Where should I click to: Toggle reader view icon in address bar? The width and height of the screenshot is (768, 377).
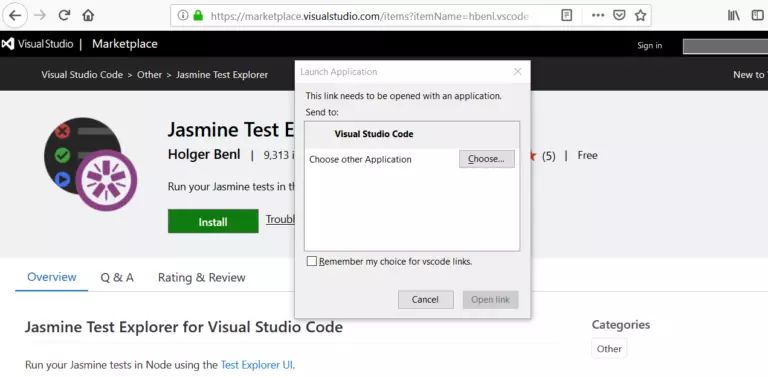click(x=566, y=15)
